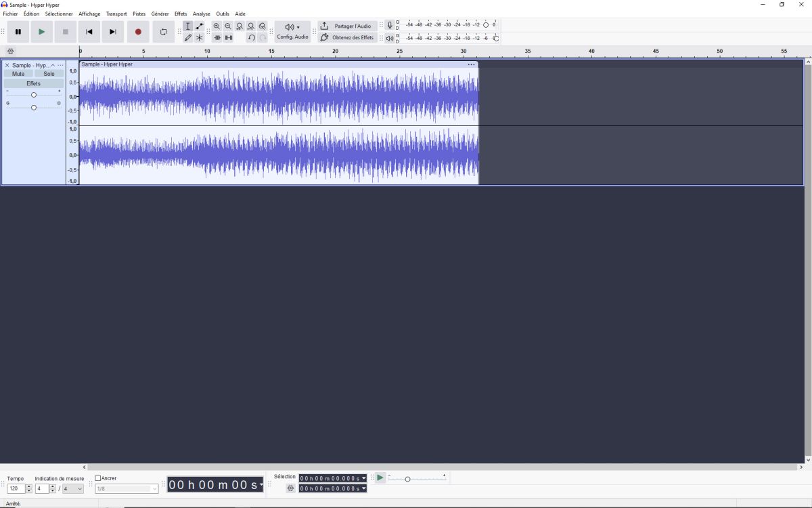Enable the Ancrer snapping checkbox
The height and width of the screenshot is (508, 812).
98,478
